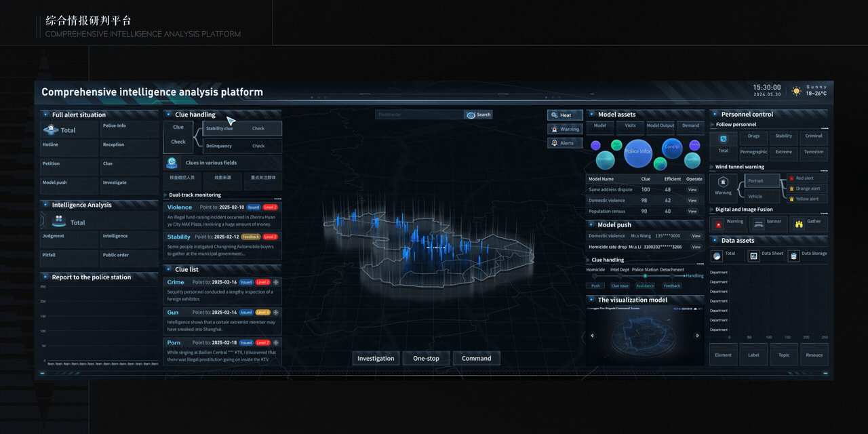
Task: Click the Total icon under Full alert situation
Action: coord(51,130)
